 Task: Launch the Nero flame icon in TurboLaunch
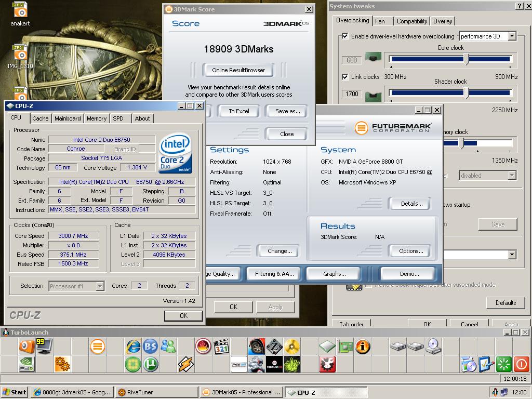click(x=203, y=347)
